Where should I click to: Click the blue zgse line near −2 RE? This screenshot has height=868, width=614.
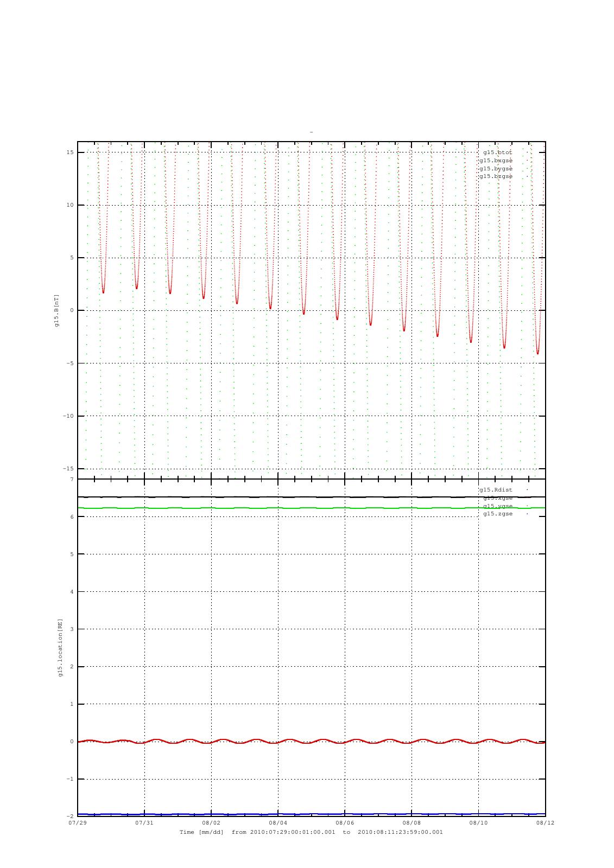[x=311, y=814]
